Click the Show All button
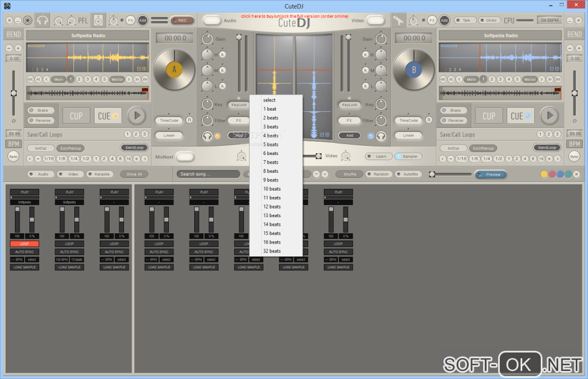The image size is (588, 379). point(134,174)
